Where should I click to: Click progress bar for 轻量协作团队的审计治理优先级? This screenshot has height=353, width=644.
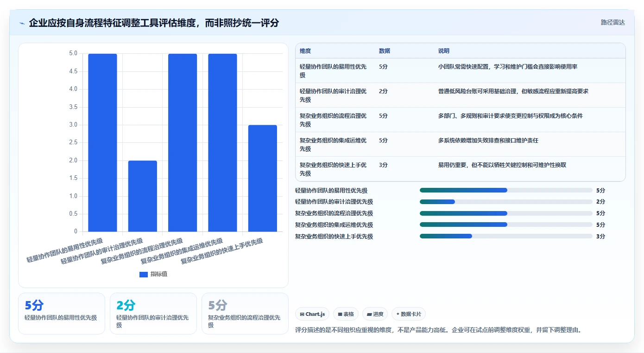[506, 202]
